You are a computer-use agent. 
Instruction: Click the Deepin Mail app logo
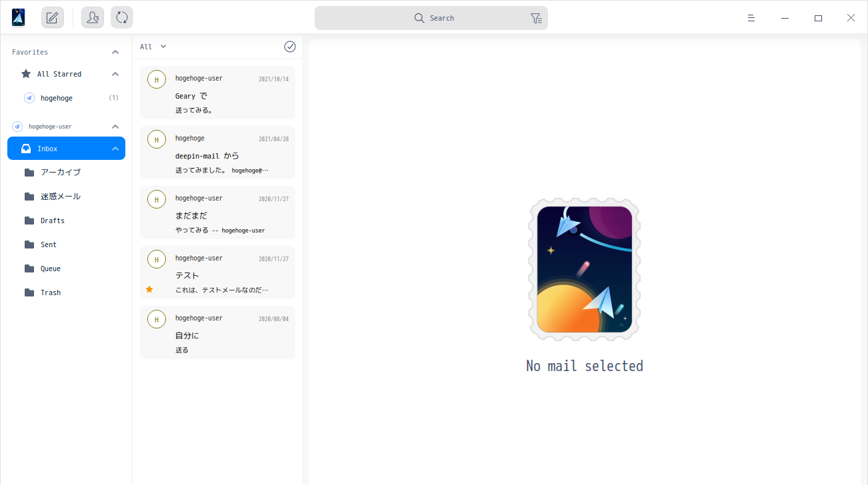point(19,18)
